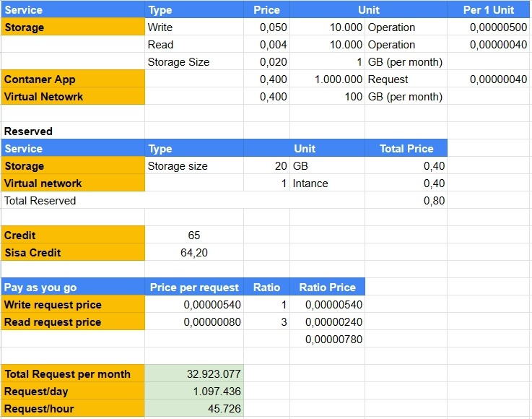Click the 1.000.000 unit cell
This screenshot has width=532, height=419.
328,79
